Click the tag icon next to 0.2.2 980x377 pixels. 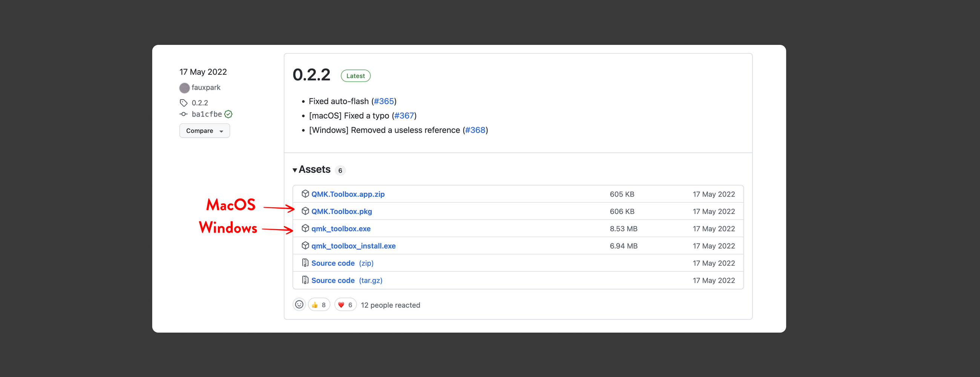(184, 103)
